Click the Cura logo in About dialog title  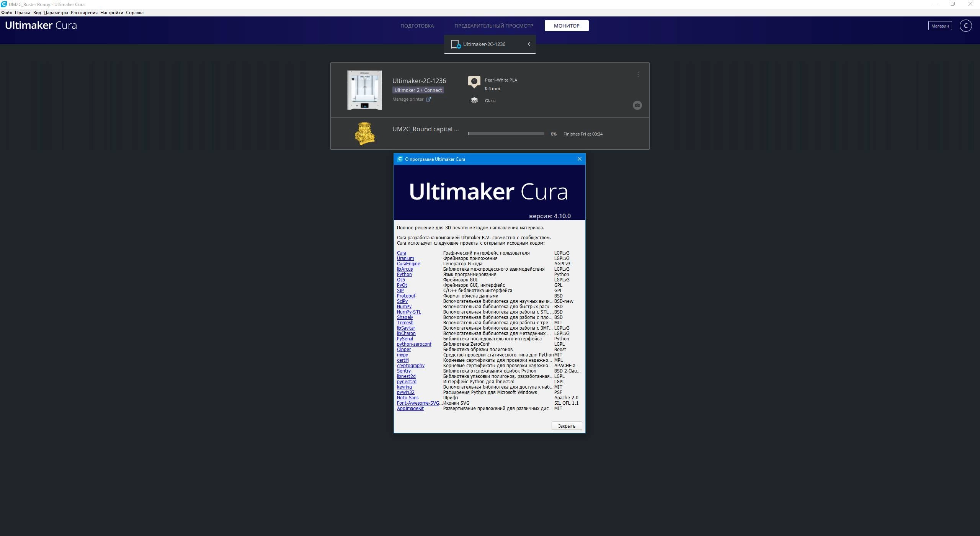400,159
